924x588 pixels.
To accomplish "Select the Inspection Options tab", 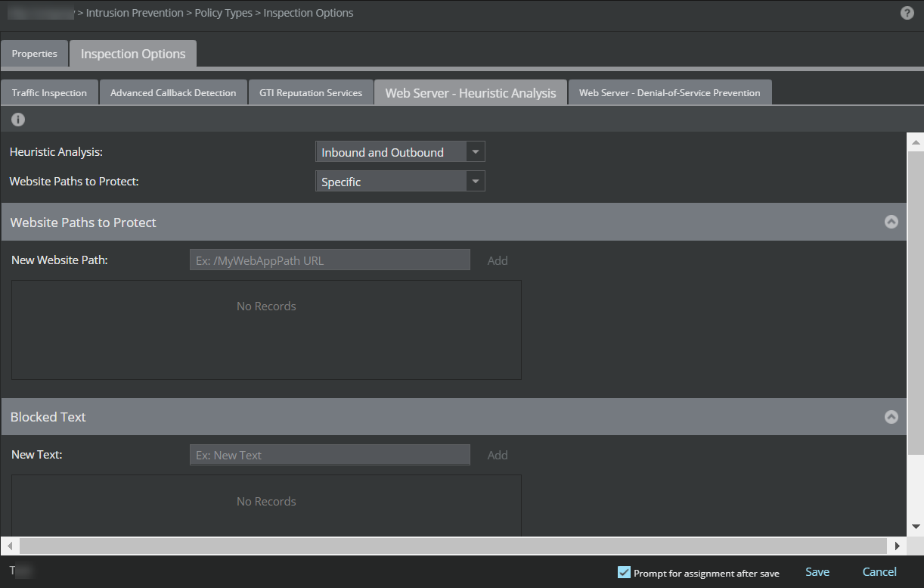I will pos(133,54).
